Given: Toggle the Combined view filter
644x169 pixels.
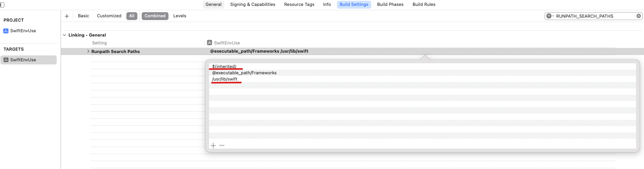Looking at the screenshot, I should [x=155, y=16].
